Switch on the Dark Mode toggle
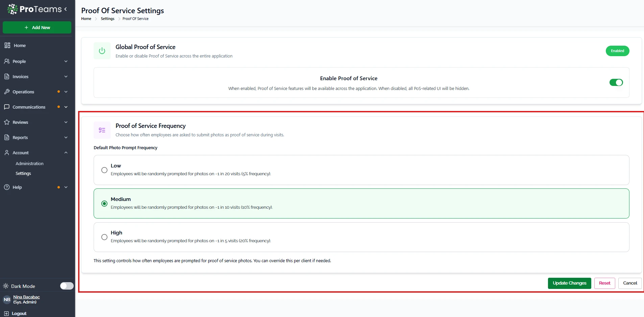 tap(67, 286)
